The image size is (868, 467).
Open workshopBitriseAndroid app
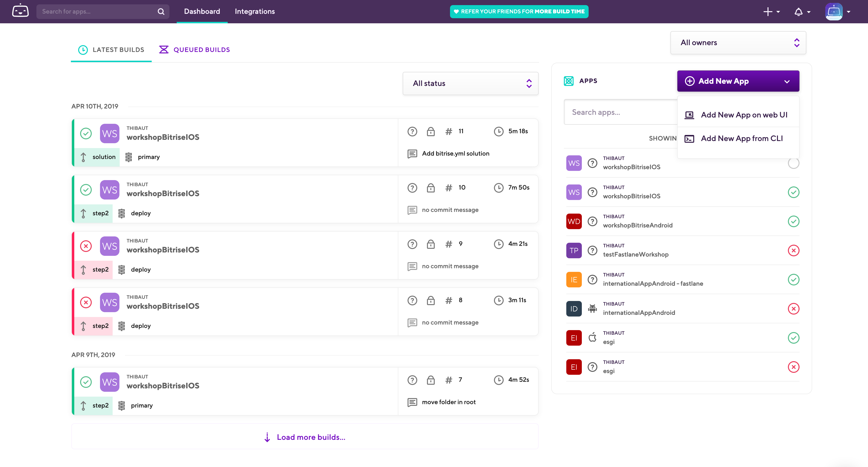682,221
